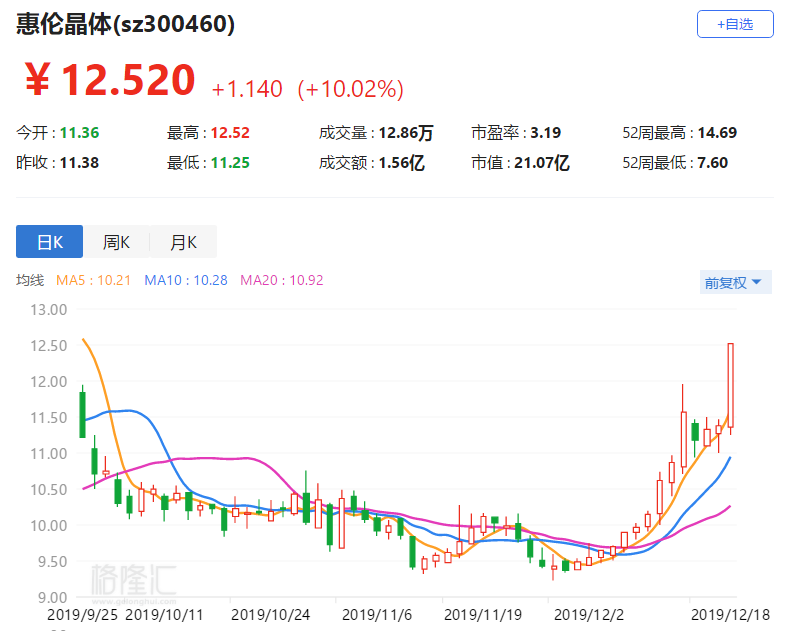Click the 均线 label
806x631 pixels.
tap(30, 280)
